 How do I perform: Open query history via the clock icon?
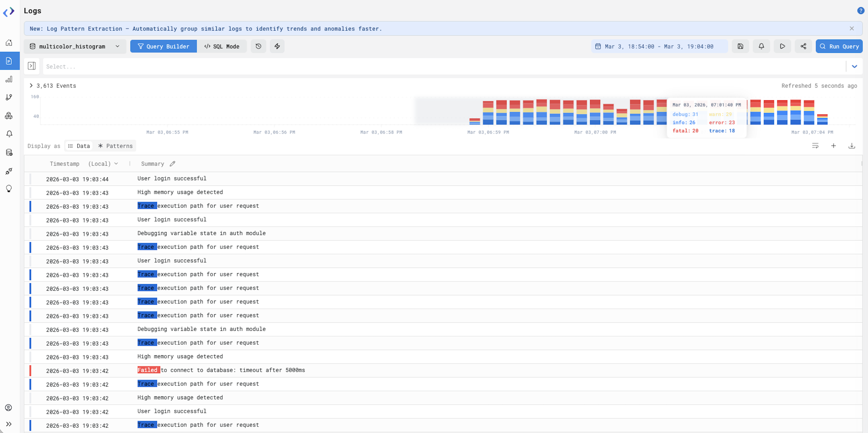click(258, 46)
